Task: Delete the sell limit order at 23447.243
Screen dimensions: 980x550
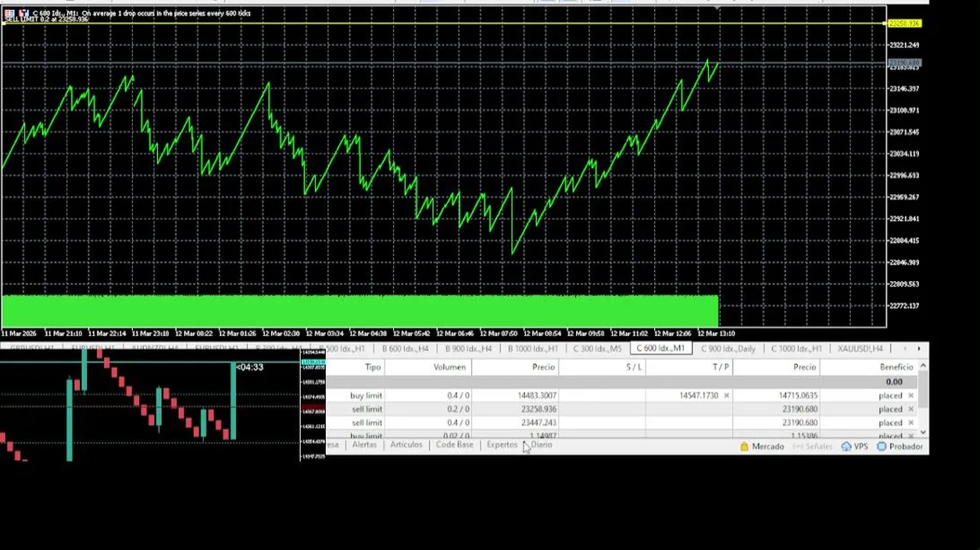Action: pyautogui.click(x=911, y=423)
